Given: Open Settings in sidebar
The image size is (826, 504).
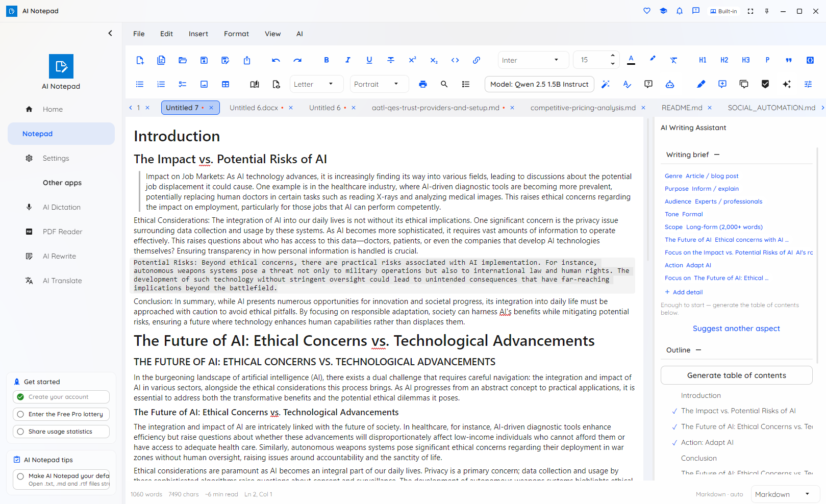Looking at the screenshot, I should pyautogui.click(x=61, y=158).
